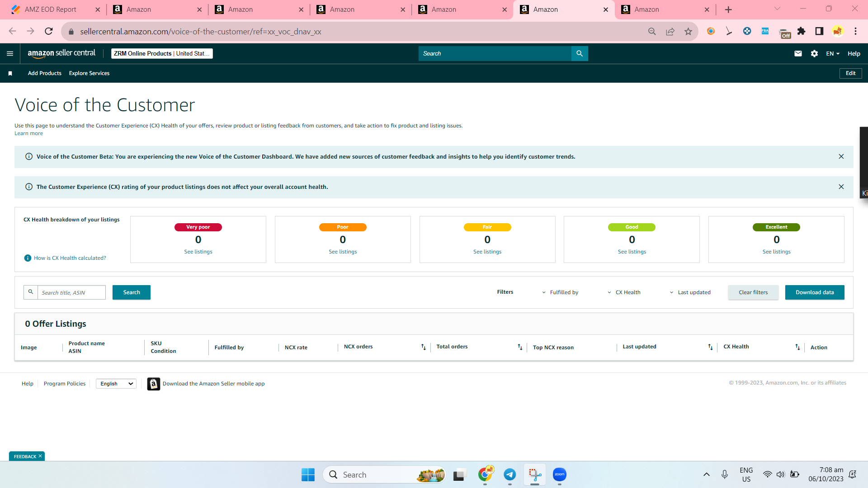This screenshot has width=868, height=488.
Task: Focus the Seller Central header search box
Action: click(495, 53)
